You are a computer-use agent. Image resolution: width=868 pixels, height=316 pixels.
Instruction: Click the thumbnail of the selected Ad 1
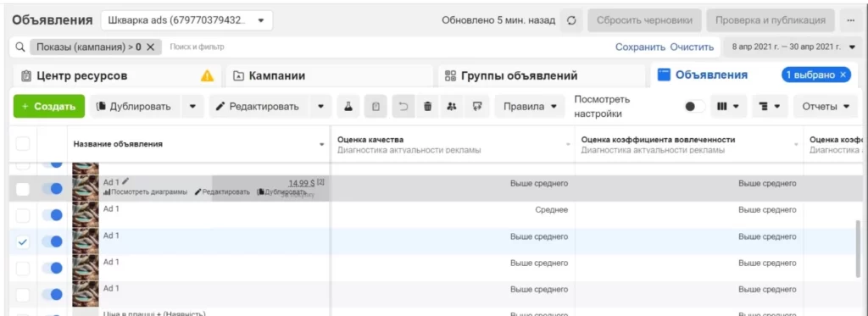(x=86, y=241)
